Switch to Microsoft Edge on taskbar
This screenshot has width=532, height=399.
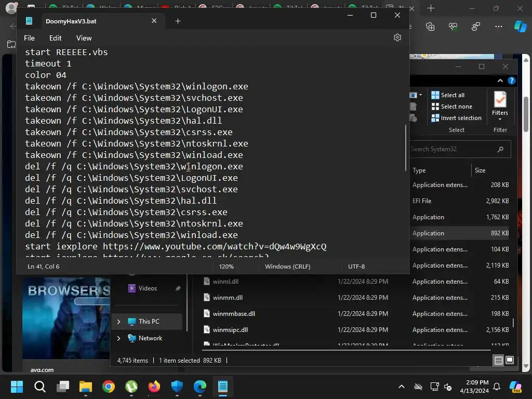pos(200,387)
